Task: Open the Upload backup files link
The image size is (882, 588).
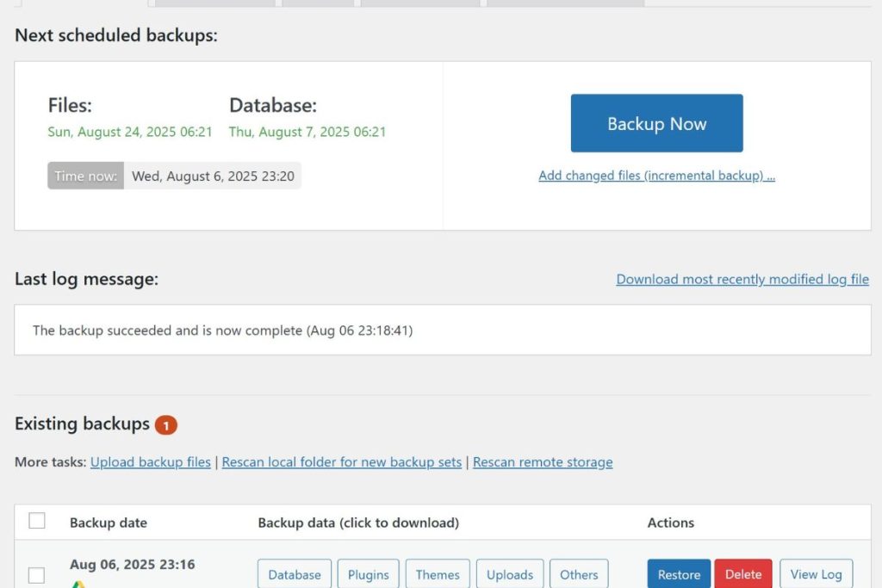Action: tap(150, 462)
